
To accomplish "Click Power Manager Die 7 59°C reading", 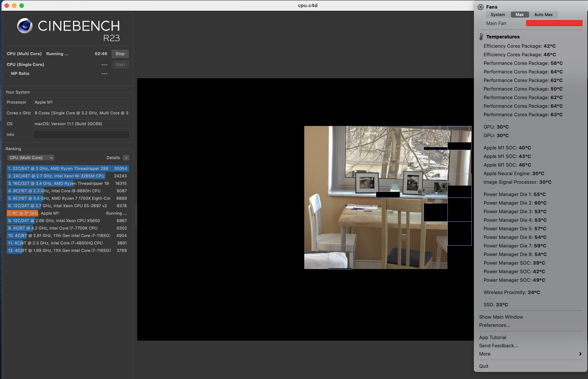I will pyautogui.click(x=515, y=246).
